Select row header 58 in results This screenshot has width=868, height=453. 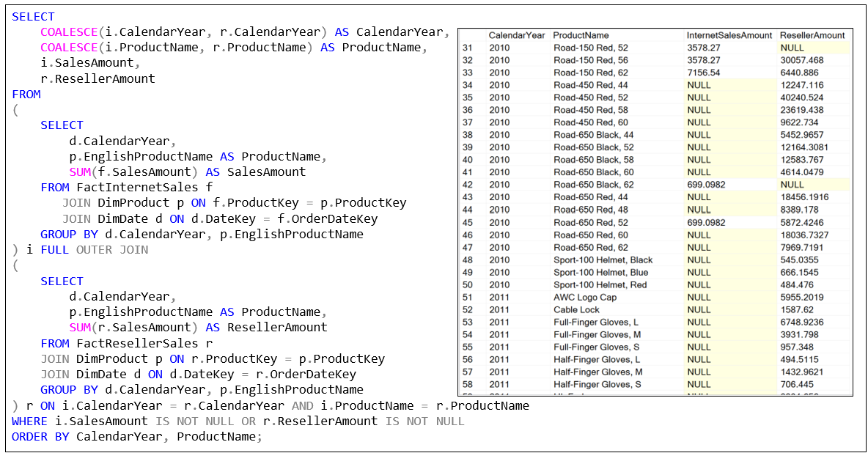[468, 384]
